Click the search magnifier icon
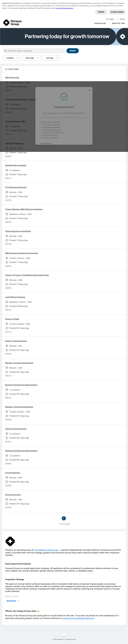Screen dimensions: 128x644 (6, 51)
